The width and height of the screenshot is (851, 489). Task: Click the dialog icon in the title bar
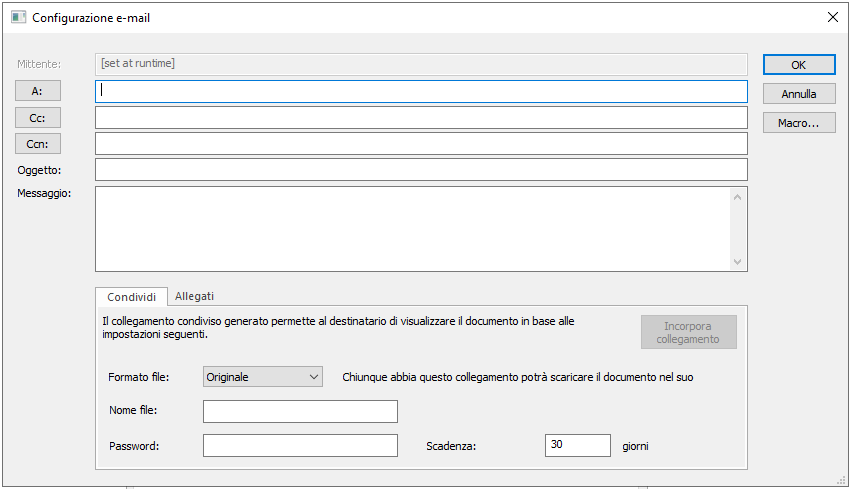[x=18, y=17]
